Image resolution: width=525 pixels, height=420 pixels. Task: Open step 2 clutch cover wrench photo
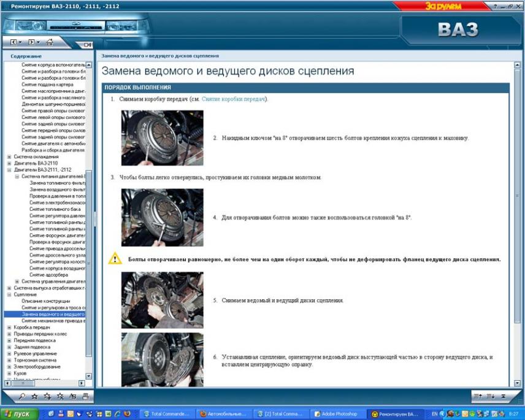tap(162, 138)
